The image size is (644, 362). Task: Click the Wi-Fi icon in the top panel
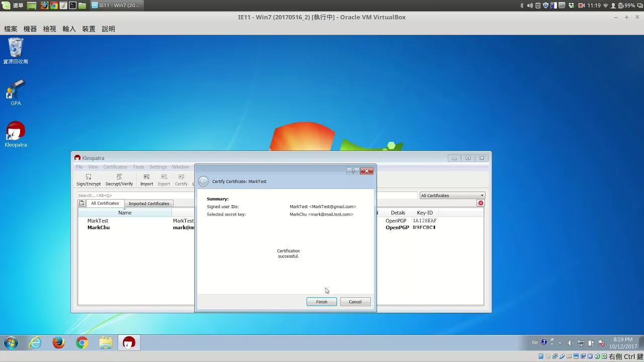(x=606, y=6)
